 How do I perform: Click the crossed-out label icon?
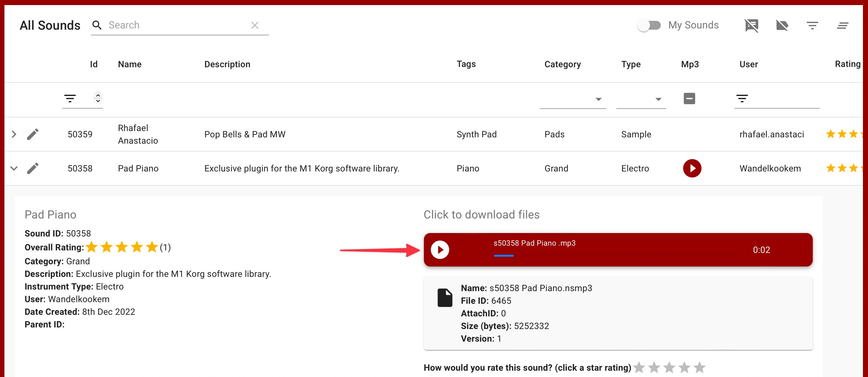[x=782, y=25]
